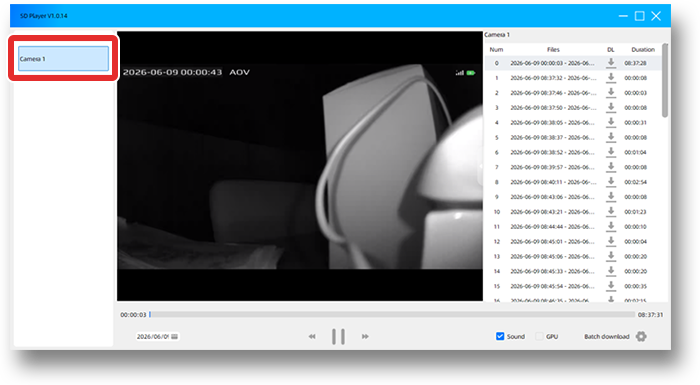The width and height of the screenshot is (700, 385).
Task: Click the playback progress bar
Action: pos(392,314)
